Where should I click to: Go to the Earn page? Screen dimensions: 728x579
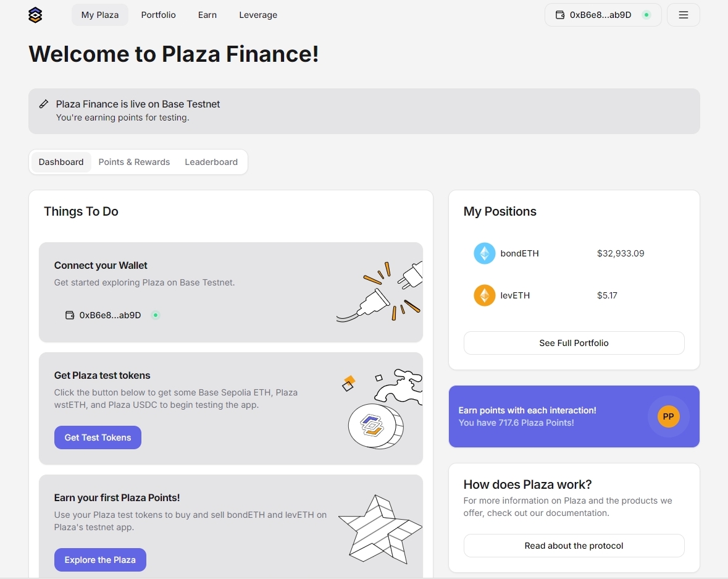tap(207, 15)
